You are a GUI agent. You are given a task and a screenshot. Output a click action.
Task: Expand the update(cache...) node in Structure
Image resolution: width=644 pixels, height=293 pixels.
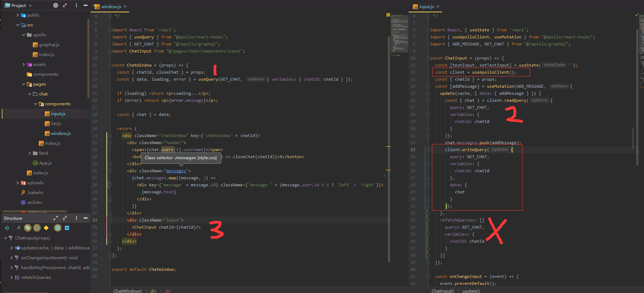[x=12, y=248]
